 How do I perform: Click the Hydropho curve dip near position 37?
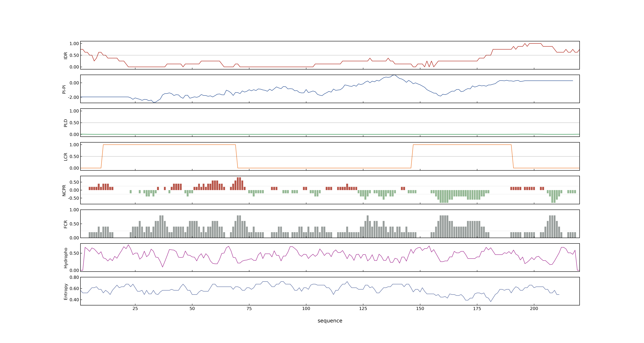(162, 267)
